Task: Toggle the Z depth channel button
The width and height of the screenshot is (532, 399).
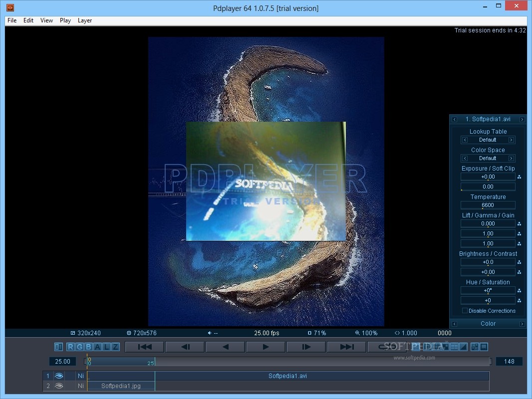Action: 115,347
